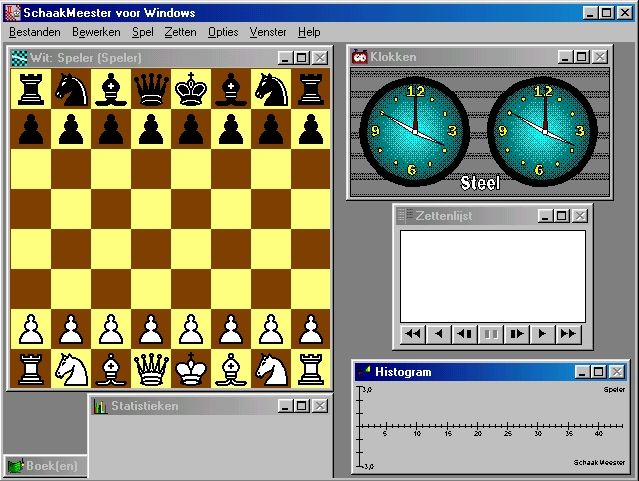The image size is (639, 481).
Task: Click the Histogram window title icon
Action: coord(364,371)
